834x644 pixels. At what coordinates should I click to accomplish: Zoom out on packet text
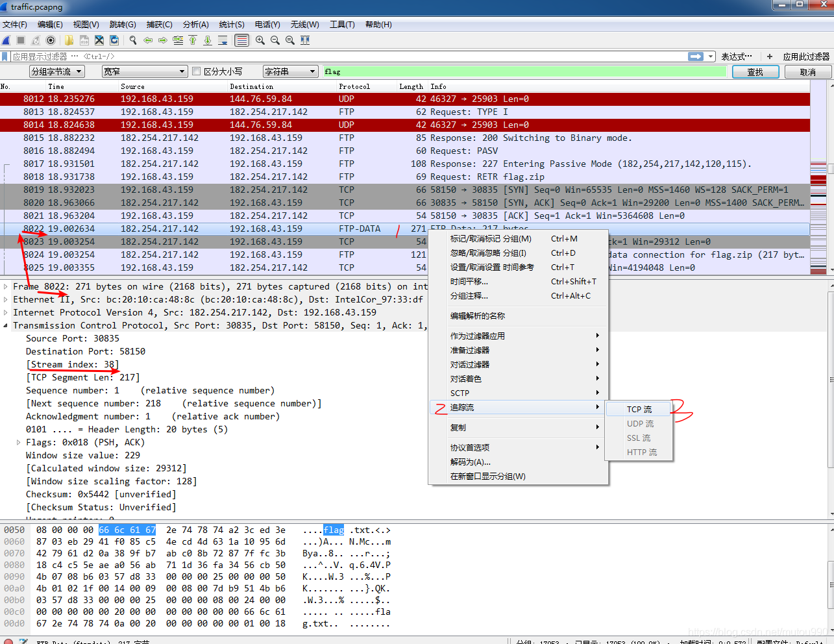(275, 40)
